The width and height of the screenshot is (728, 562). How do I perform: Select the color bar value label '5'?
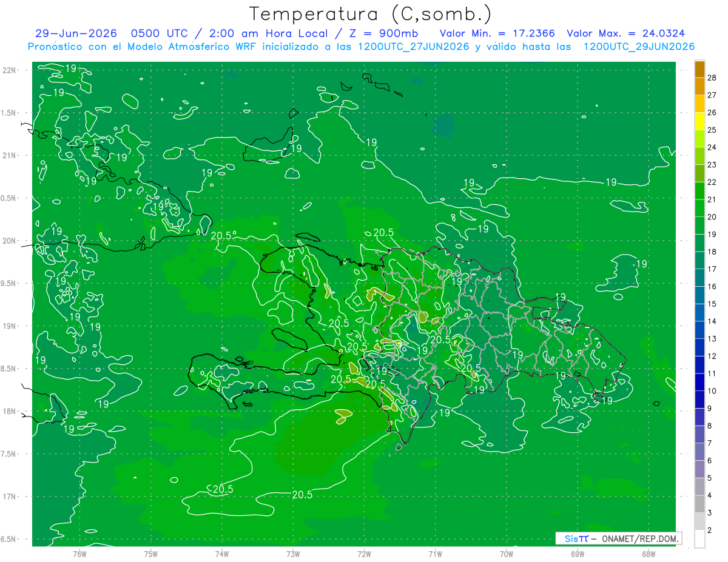tap(710, 478)
